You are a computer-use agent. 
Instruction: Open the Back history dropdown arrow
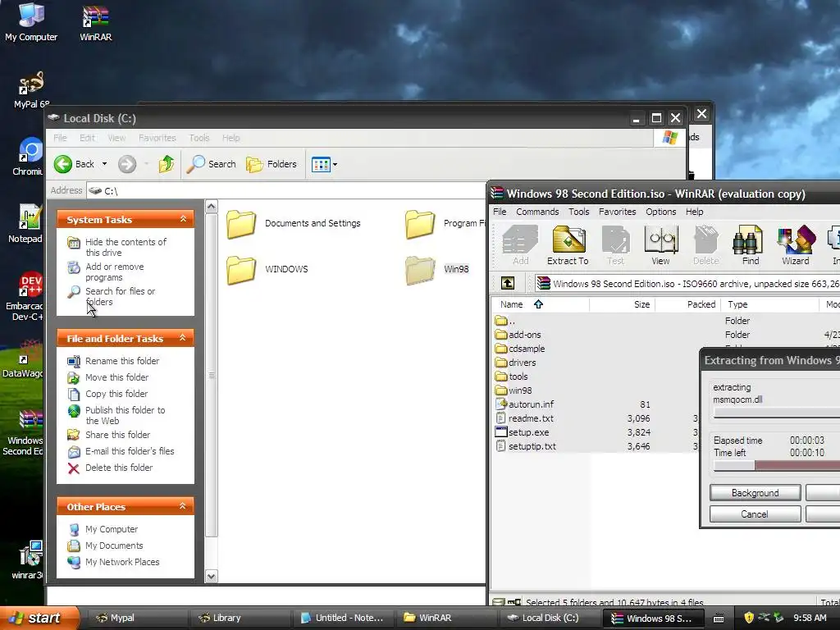click(x=104, y=164)
